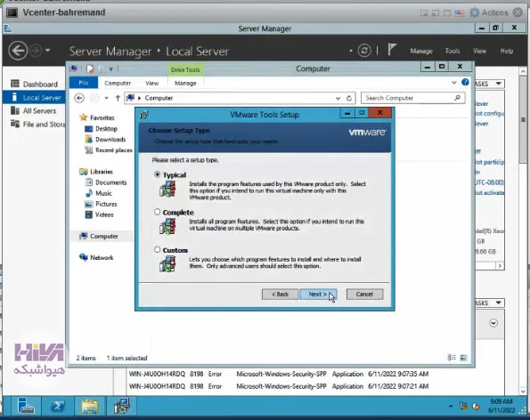
Task: Open the Help menu in Server Manager
Action: [x=507, y=51]
